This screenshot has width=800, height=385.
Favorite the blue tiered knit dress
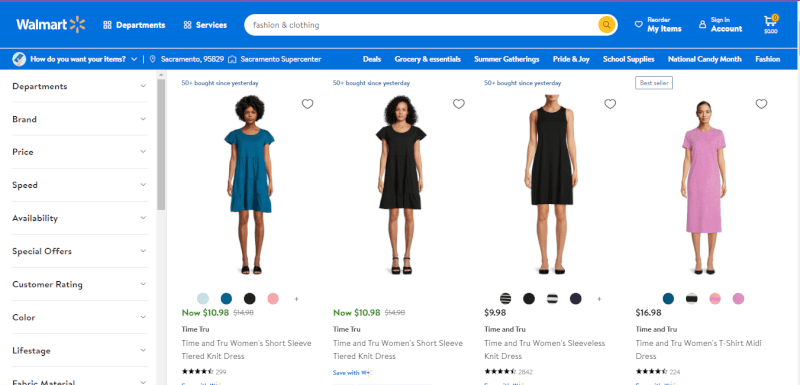[x=307, y=104]
